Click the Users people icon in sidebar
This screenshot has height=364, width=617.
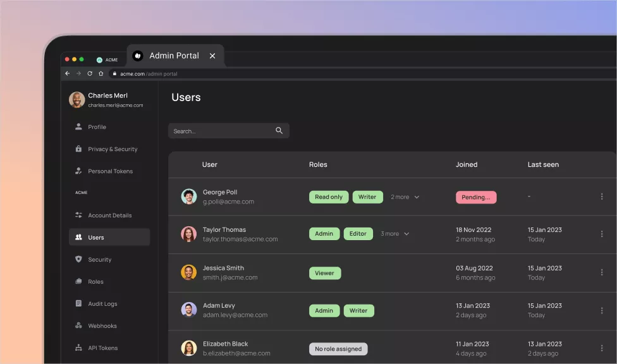[x=78, y=237]
